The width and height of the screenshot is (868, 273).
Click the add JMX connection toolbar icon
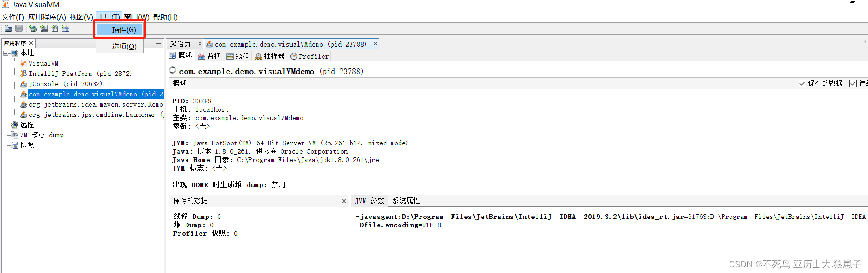click(x=43, y=28)
